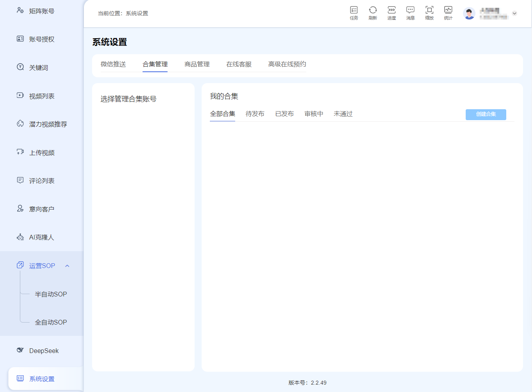Filter collections by 待发布
The image size is (532, 392).
click(255, 114)
